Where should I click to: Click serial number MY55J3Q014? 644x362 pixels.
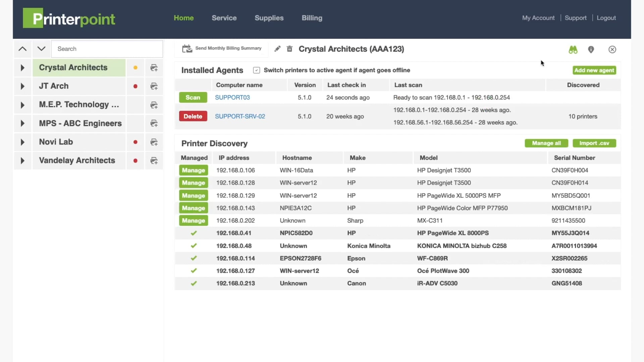[x=570, y=233]
